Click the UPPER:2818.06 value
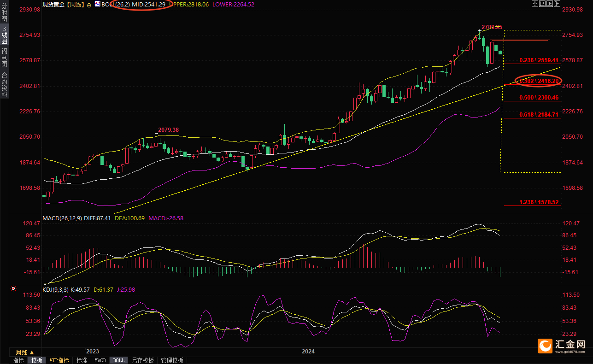The width and height of the screenshot is (593, 364). (x=189, y=4)
